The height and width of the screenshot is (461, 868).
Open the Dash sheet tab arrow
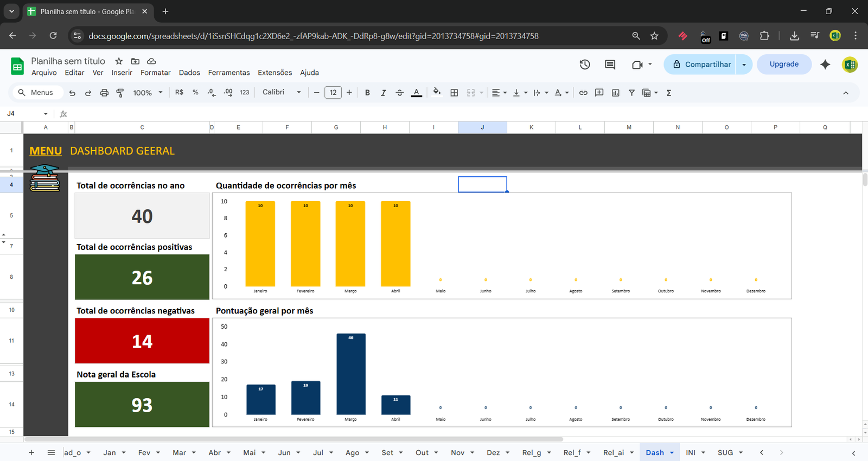[x=672, y=453]
